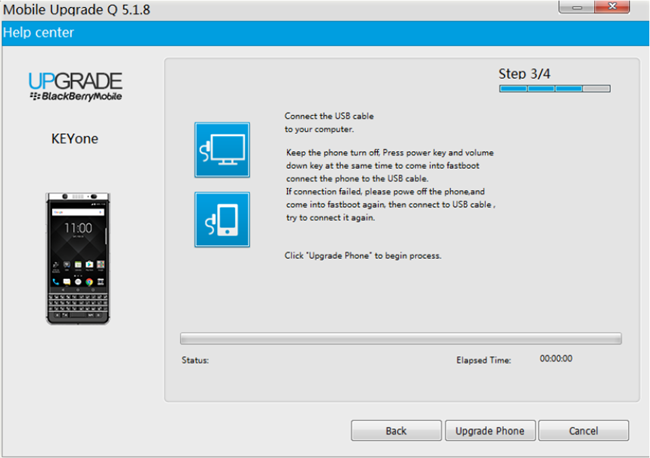Click the Step 3/4 label

click(x=526, y=74)
